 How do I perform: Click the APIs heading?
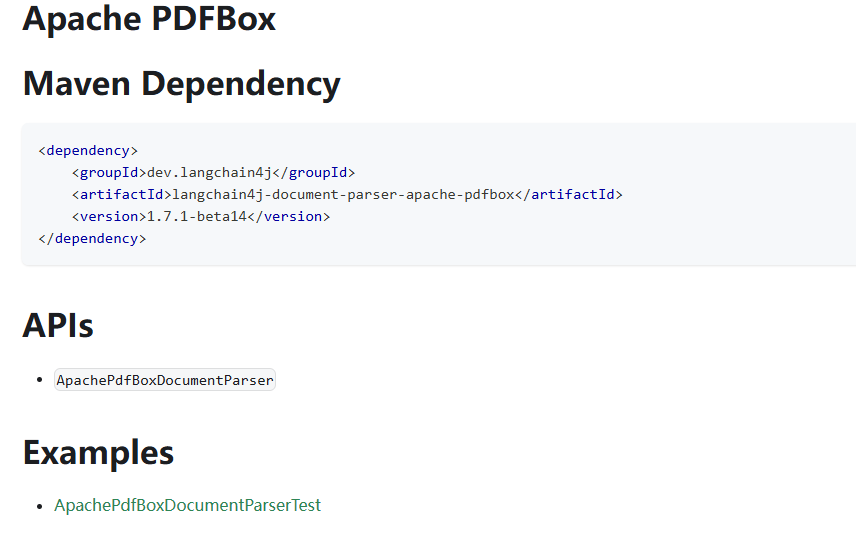click(x=58, y=326)
